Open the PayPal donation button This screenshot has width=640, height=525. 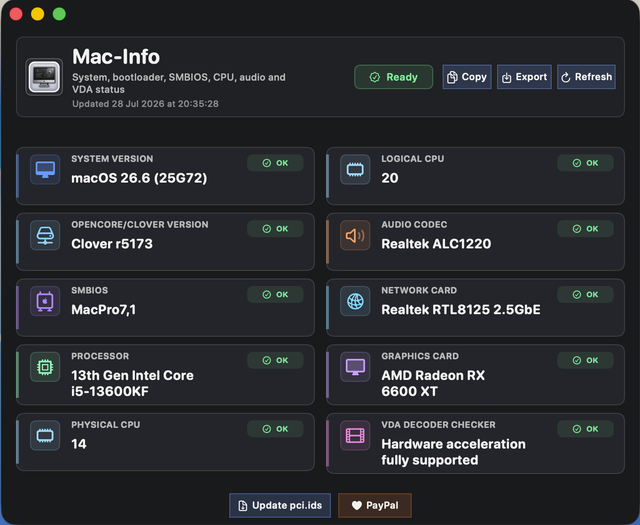[x=375, y=505]
